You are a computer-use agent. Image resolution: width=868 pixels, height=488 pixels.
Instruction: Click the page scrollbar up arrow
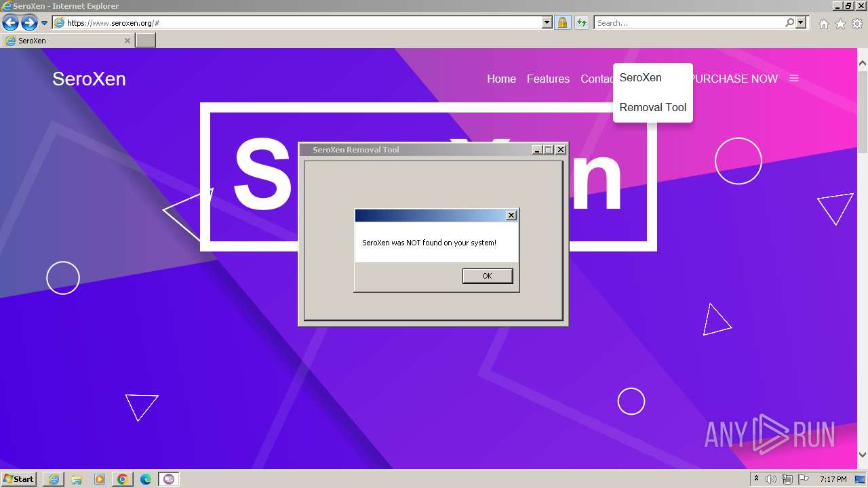[863, 63]
